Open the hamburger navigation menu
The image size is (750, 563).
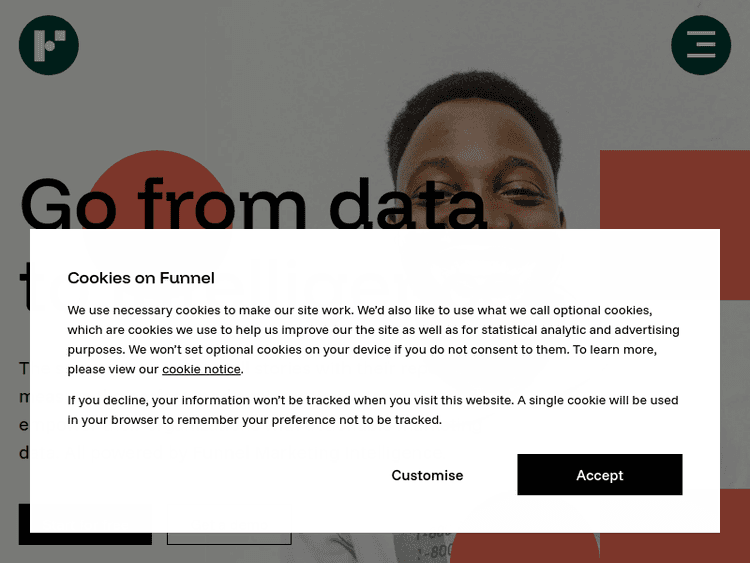701,45
